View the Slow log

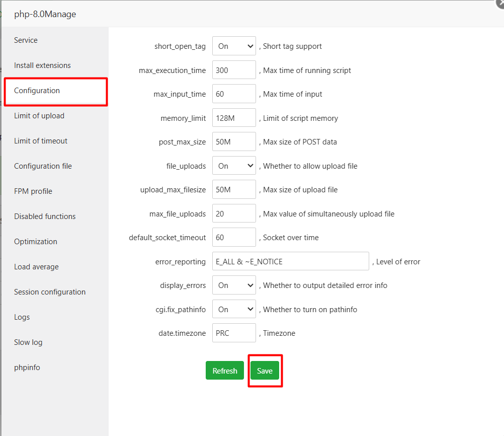point(28,342)
